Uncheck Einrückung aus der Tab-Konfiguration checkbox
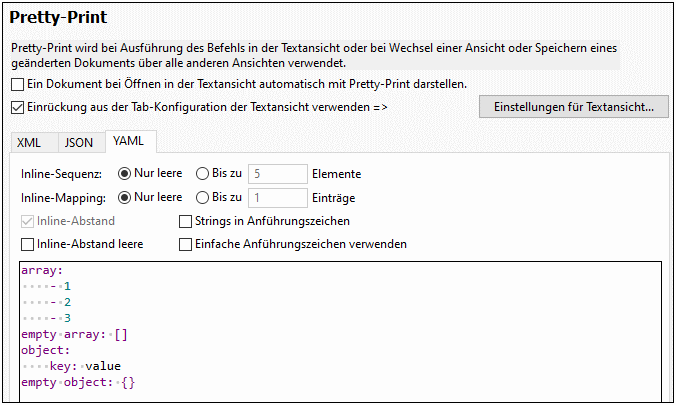 point(17,106)
